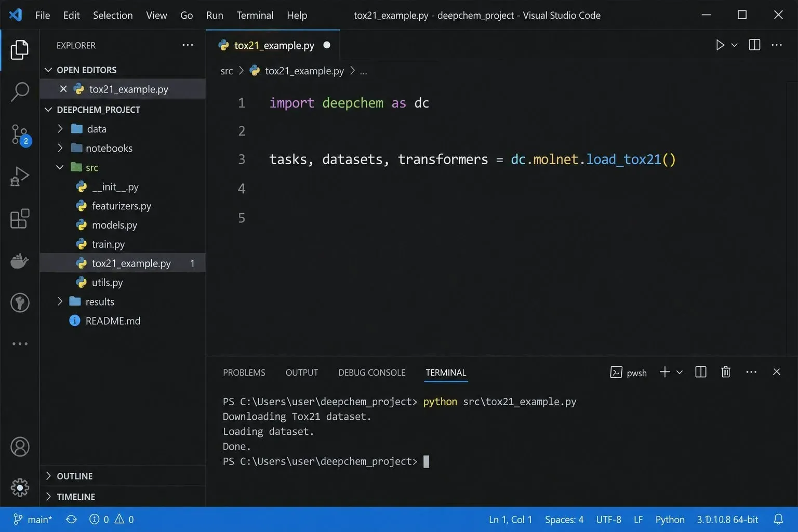
Task: Switch to the Problems panel tab
Action: click(x=244, y=373)
